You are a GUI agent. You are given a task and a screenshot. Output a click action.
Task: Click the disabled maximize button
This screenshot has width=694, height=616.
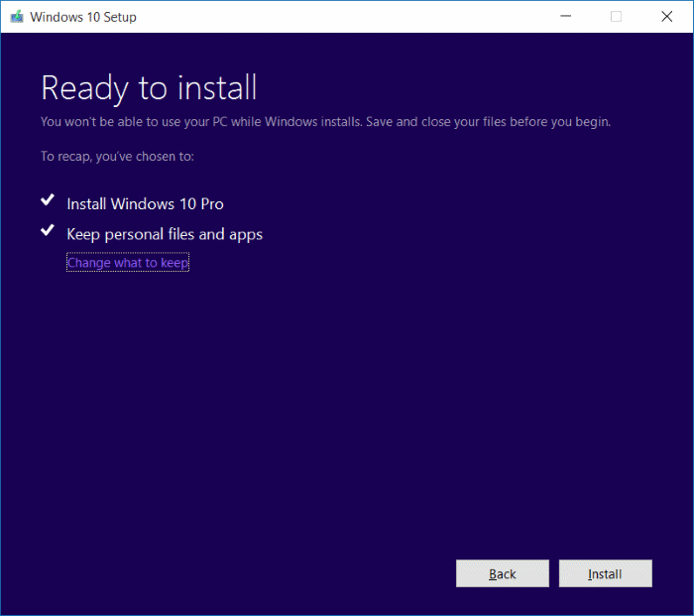(x=616, y=17)
